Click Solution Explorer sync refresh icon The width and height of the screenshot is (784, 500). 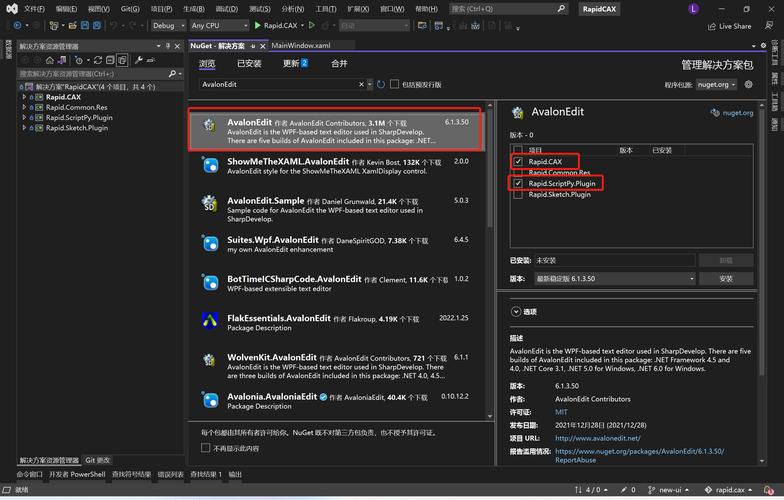(x=98, y=60)
